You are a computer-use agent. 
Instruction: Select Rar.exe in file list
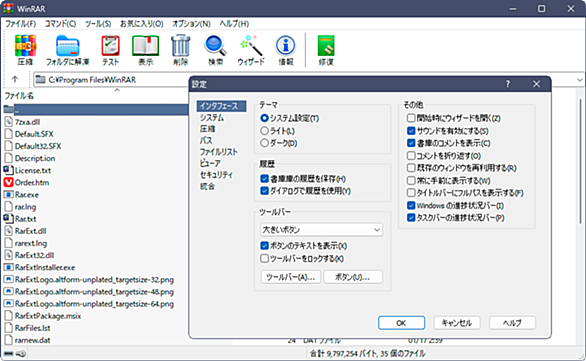[x=27, y=194]
